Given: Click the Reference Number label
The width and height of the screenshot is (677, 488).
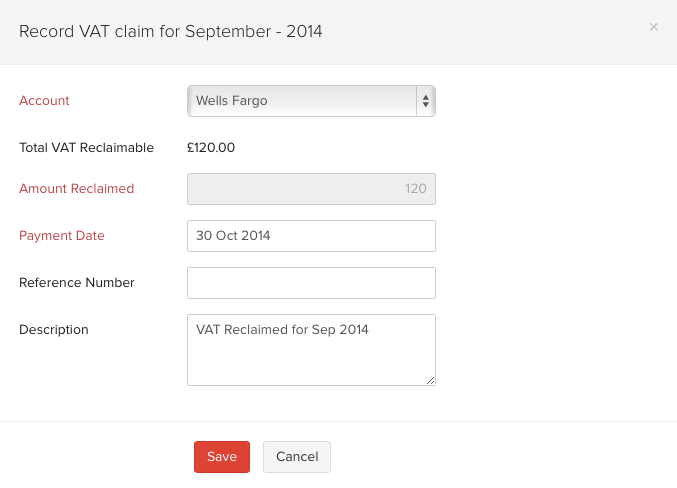Looking at the screenshot, I should [x=77, y=283].
